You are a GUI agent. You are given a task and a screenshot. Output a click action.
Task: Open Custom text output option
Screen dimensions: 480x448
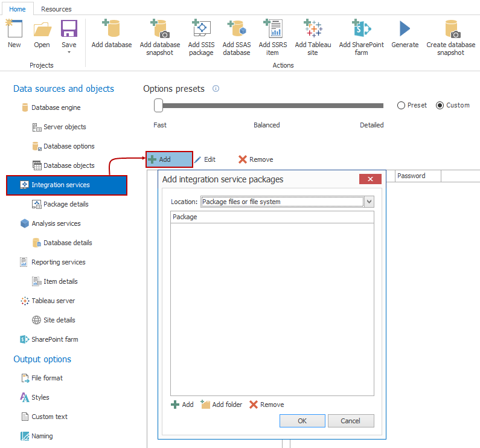pyautogui.click(x=45, y=417)
